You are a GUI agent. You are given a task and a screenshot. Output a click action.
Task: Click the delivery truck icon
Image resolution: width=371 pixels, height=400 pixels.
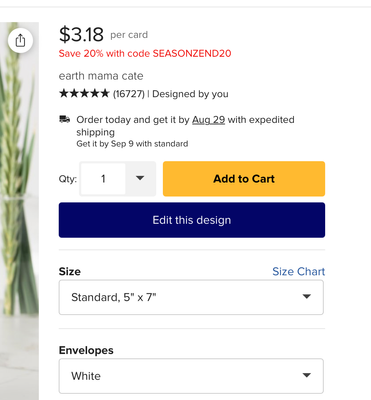(64, 119)
